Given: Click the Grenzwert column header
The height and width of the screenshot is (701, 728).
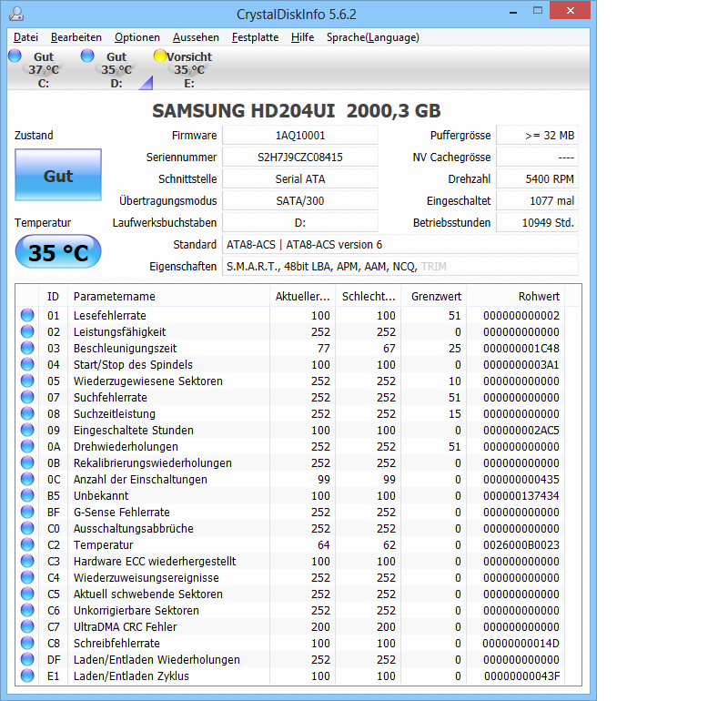Looking at the screenshot, I should 434,296.
